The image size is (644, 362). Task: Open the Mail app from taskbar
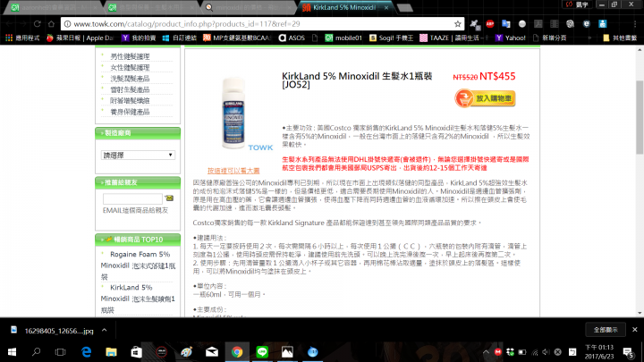[212, 352]
